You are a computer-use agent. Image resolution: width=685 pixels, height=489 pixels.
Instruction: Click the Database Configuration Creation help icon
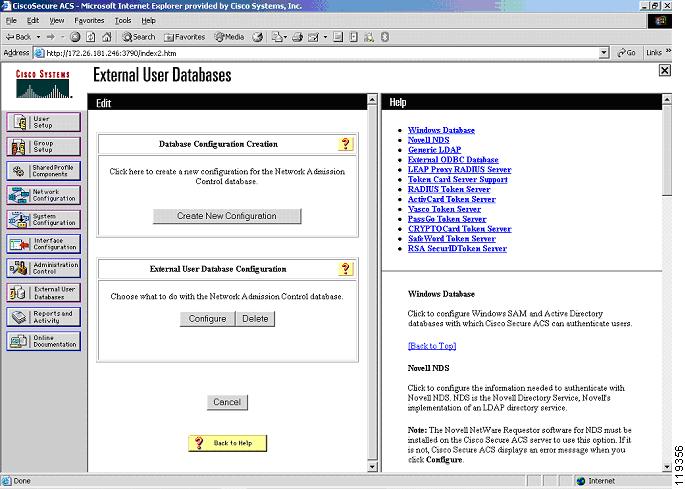pyautogui.click(x=345, y=144)
